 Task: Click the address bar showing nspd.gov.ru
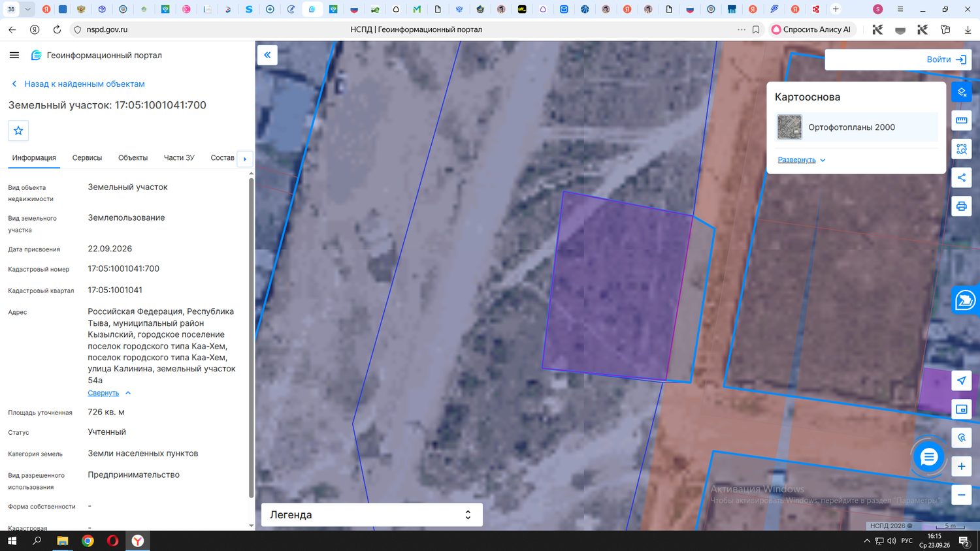coord(107,29)
